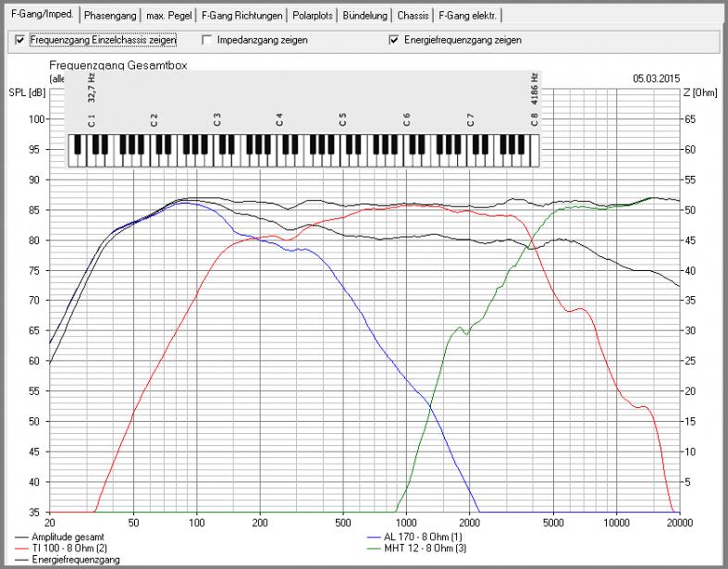Image resolution: width=728 pixels, height=569 pixels.
Task: Enable the Impedanzgang zeigen checkbox
Action: 208,41
